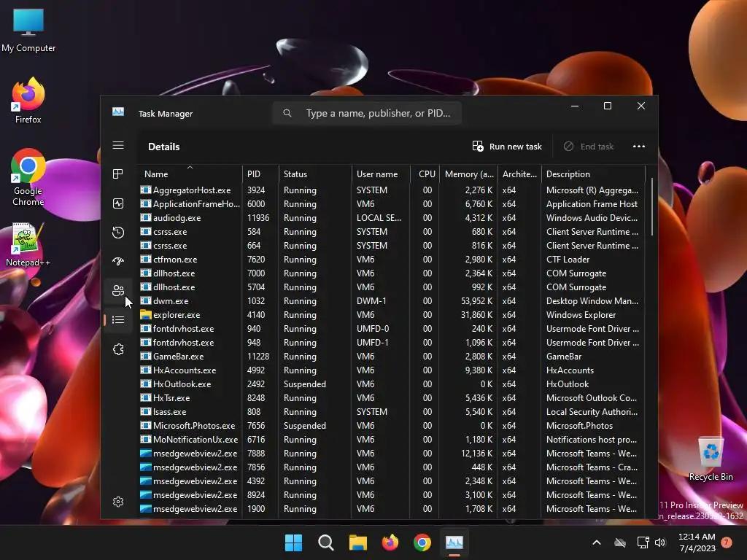Open the clock and date flyout
This screenshot has height=560, width=747.
[697, 542]
